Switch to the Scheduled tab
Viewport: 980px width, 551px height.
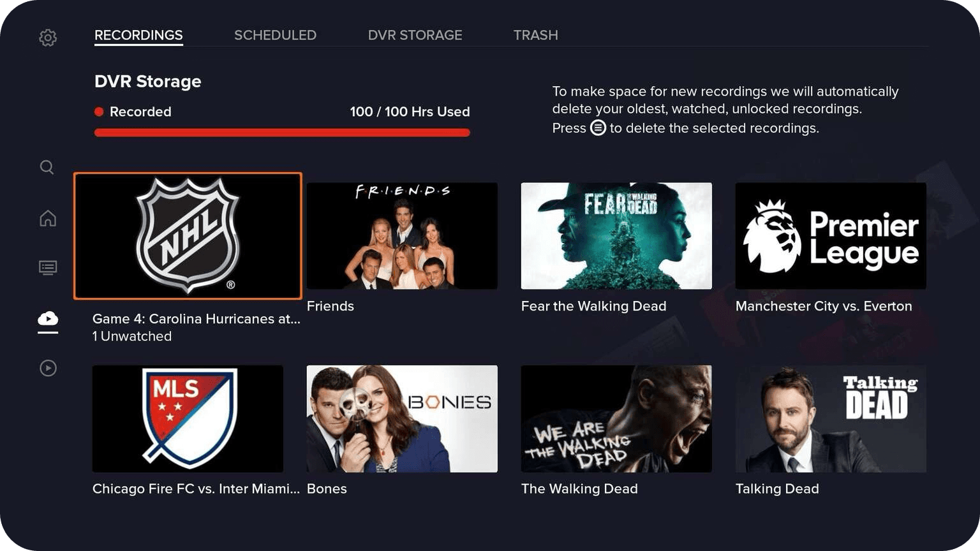(x=275, y=35)
